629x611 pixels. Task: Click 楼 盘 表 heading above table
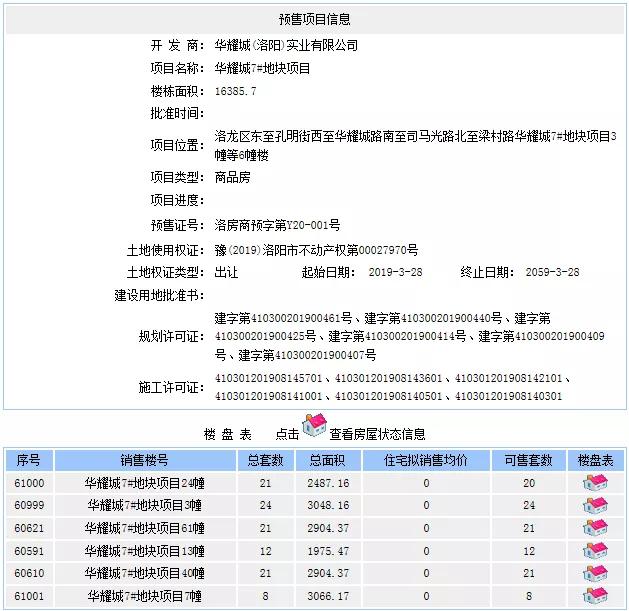pyautogui.click(x=227, y=434)
